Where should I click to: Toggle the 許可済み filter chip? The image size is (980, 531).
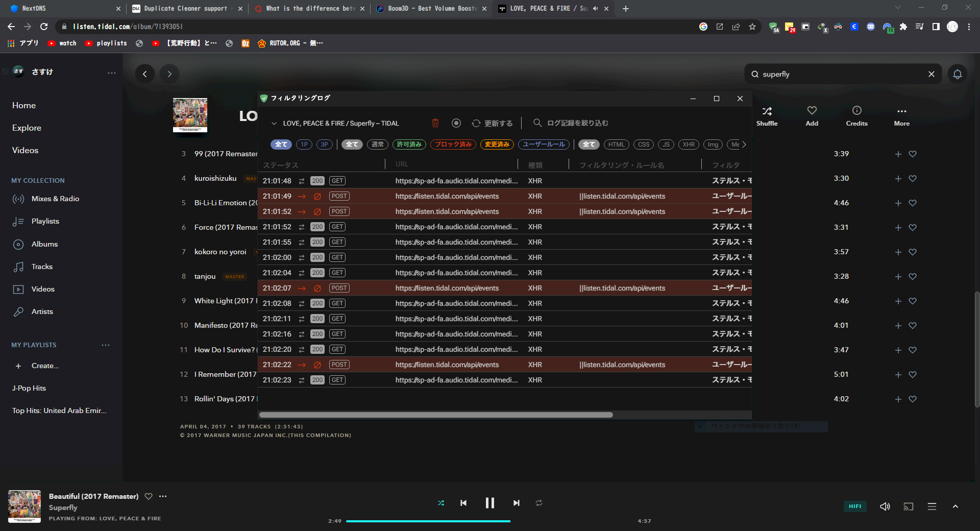point(409,144)
